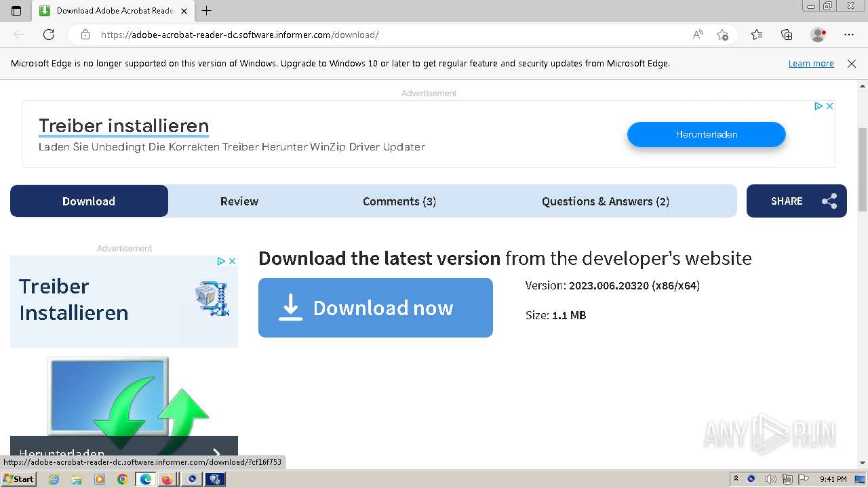Viewport: 868px width, 488px height.
Task: View site information via the lock icon
Action: (85, 35)
